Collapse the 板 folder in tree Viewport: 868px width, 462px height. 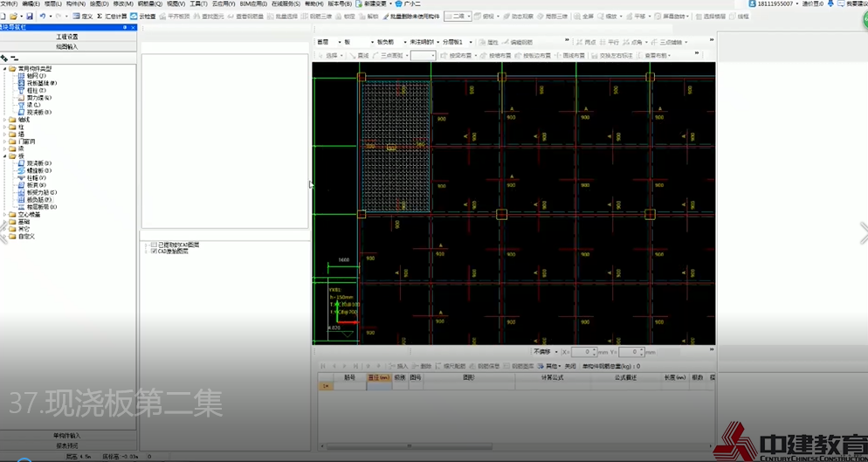[x=5, y=156]
